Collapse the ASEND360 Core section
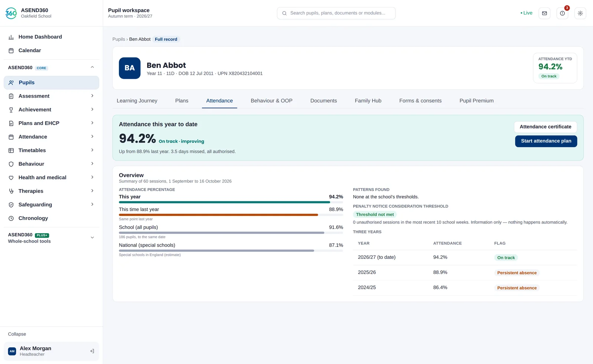The width and height of the screenshot is (593, 364). pyautogui.click(x=92, y=67)
